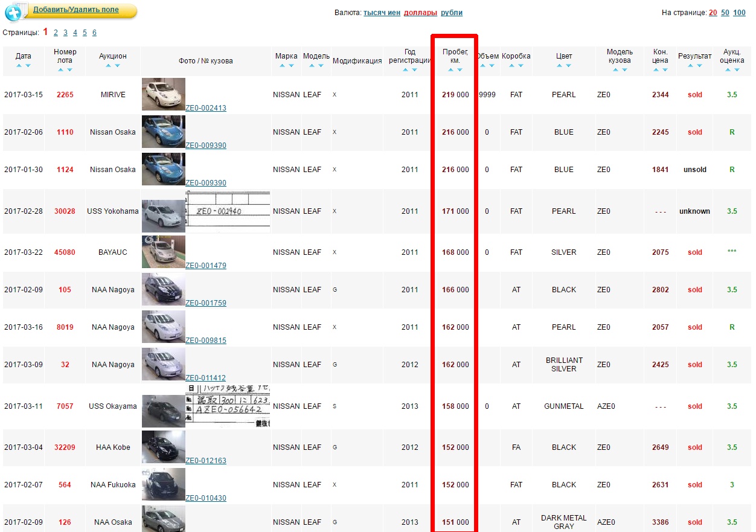Click the blue plus add-field icon
756x532 pixels.
coord(14,11)
